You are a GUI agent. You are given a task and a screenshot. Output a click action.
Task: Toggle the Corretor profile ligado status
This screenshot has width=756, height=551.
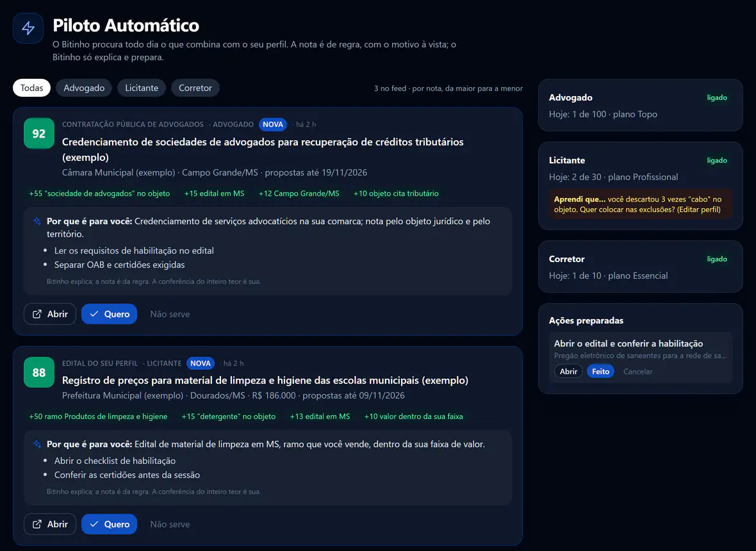pos(717,259)
